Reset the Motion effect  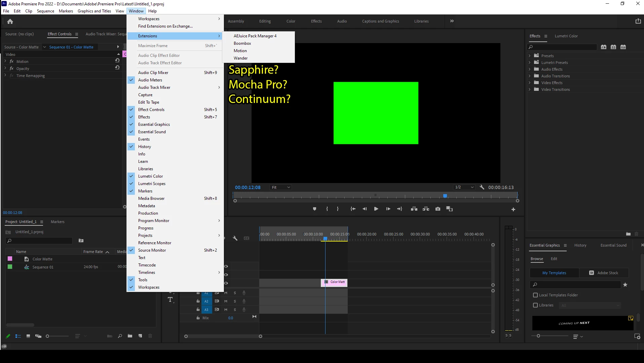(x=117, y=61)
